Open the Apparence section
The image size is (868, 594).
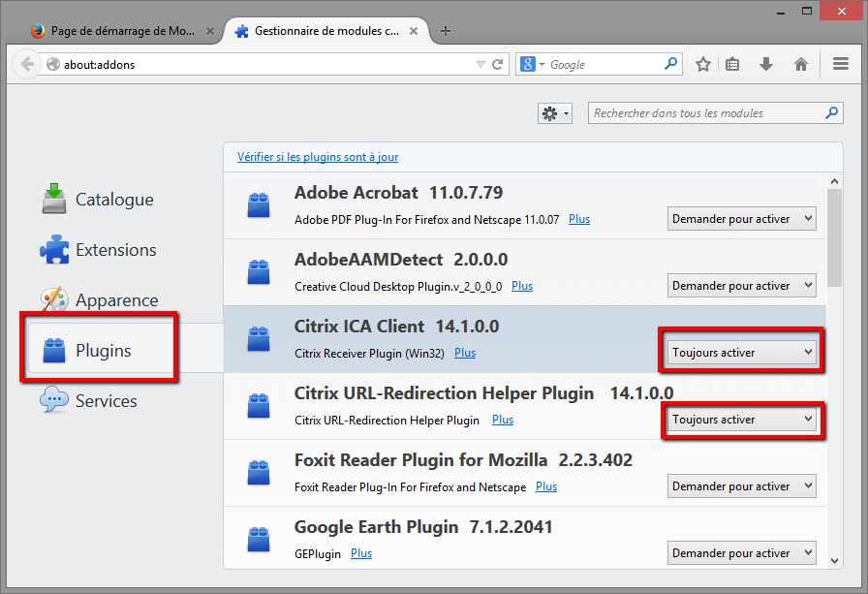[x=100, y=300]
